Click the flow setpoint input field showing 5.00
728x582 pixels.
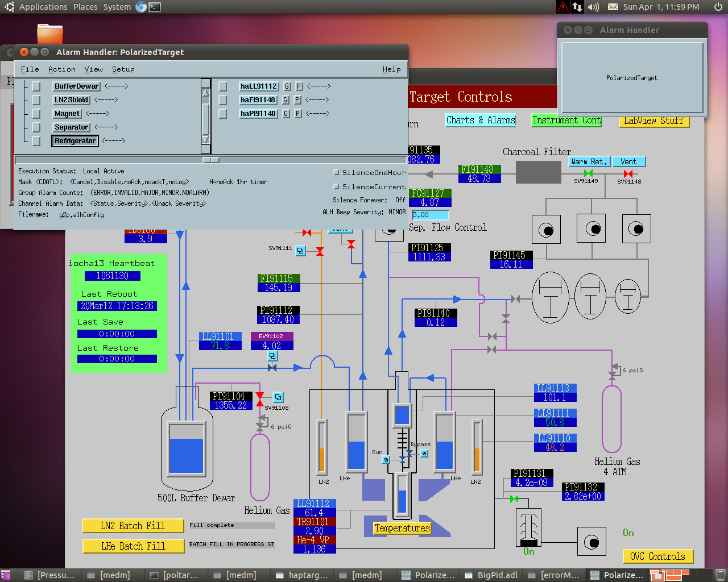click(431, 215)
